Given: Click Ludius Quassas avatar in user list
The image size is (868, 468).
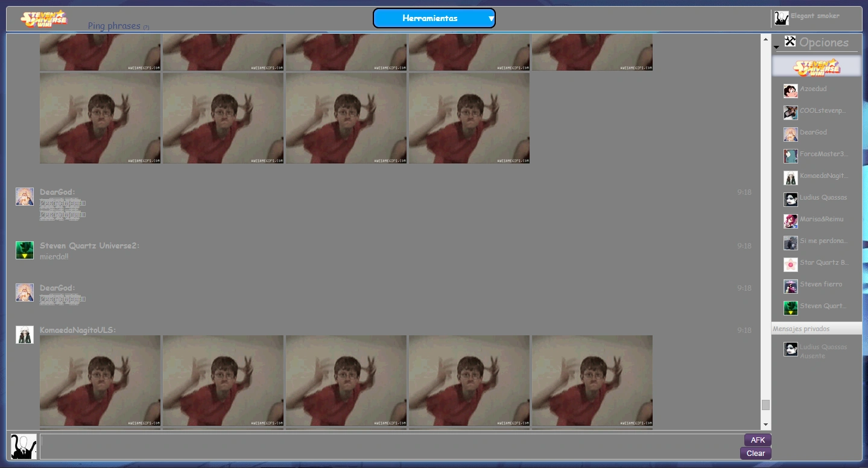Looking at the screenshot, I should (x=790, y=199).
